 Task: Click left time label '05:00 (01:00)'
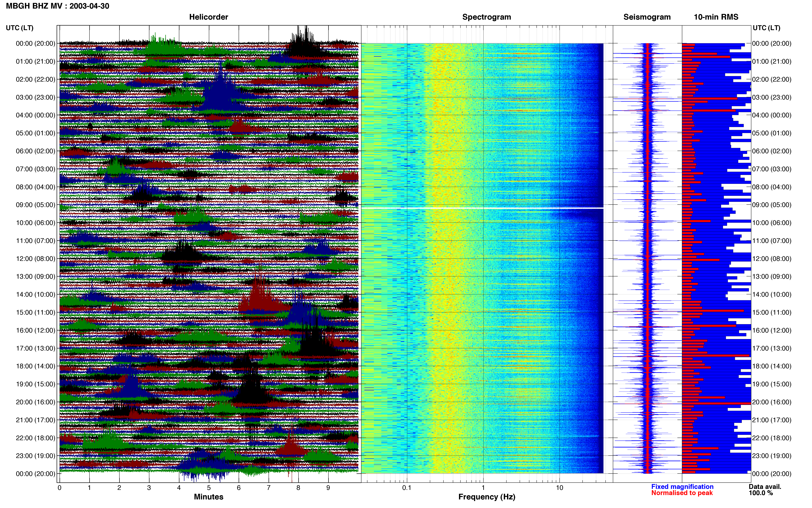coord(36,133)
